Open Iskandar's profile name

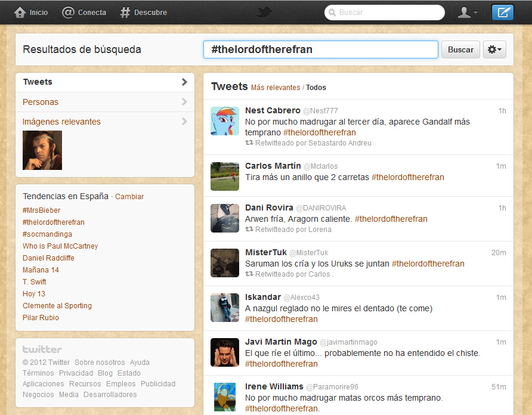point(263,298)
